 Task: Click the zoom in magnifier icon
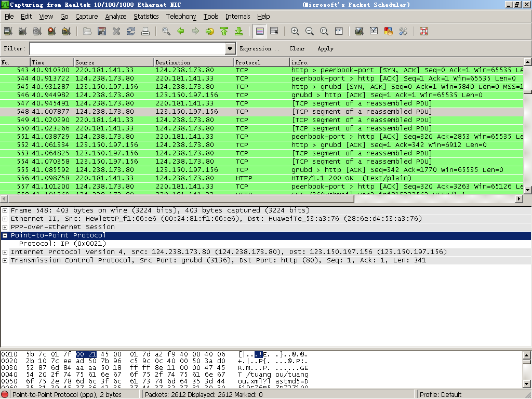tap(295, 31)
